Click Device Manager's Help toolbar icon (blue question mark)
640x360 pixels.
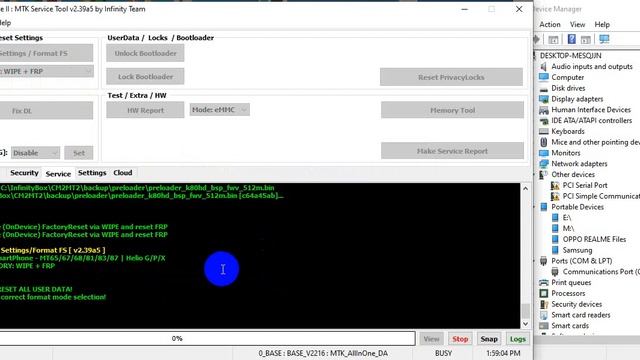(x=571, y=39)
